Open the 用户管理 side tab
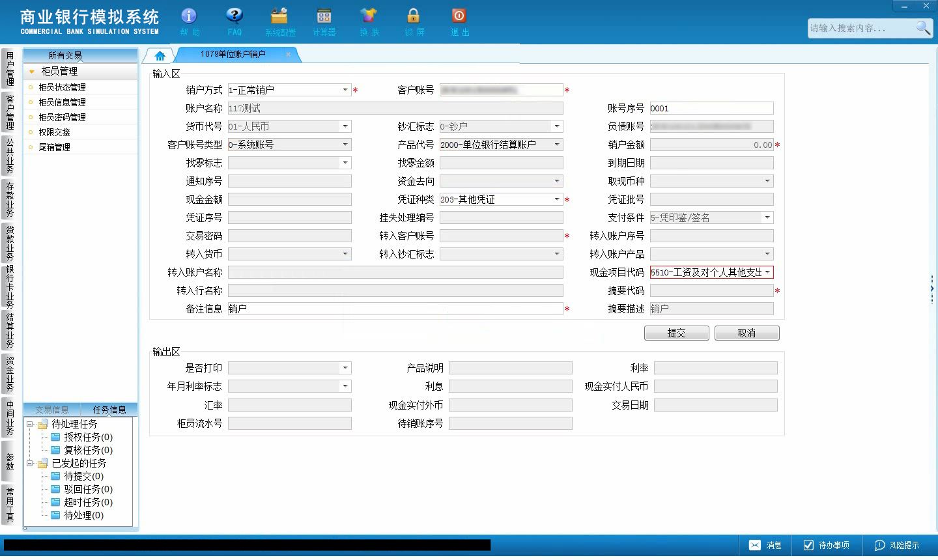938x560 pixels. click(x=9, y=68)
